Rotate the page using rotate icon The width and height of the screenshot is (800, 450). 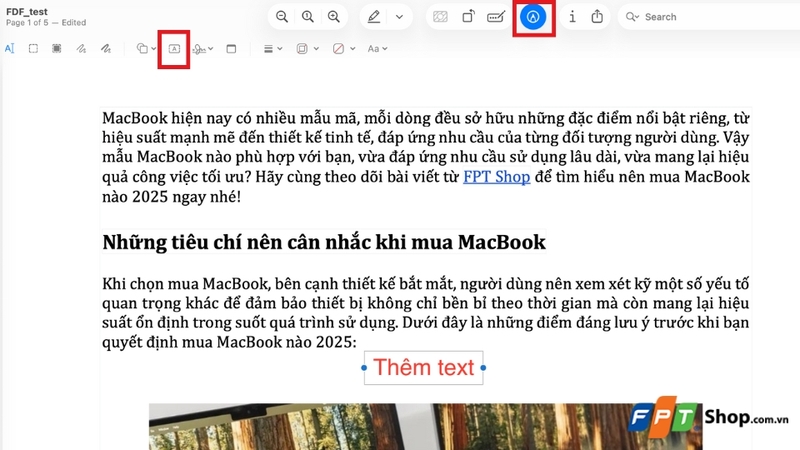click(468, 17)
